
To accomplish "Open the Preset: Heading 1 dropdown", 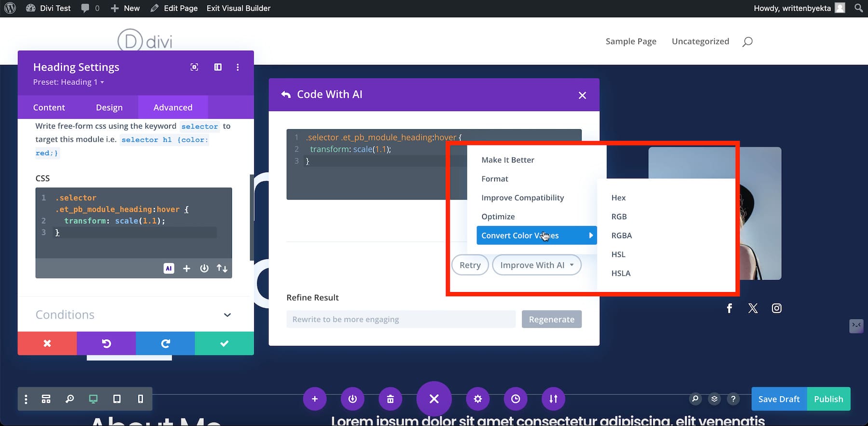I will click(68, 82).
